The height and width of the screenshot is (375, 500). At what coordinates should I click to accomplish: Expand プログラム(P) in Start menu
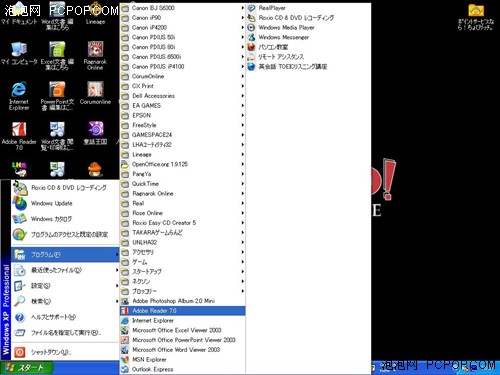(x=65, y=254)
